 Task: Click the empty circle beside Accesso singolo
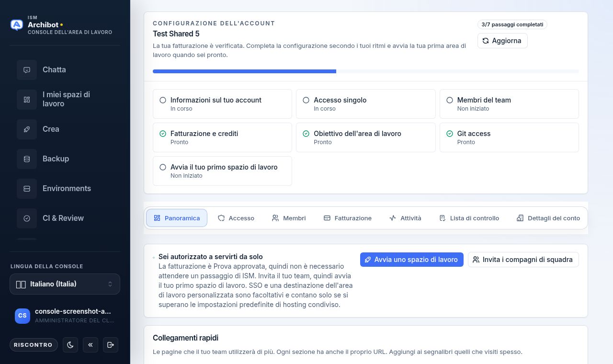coord(306,100)
